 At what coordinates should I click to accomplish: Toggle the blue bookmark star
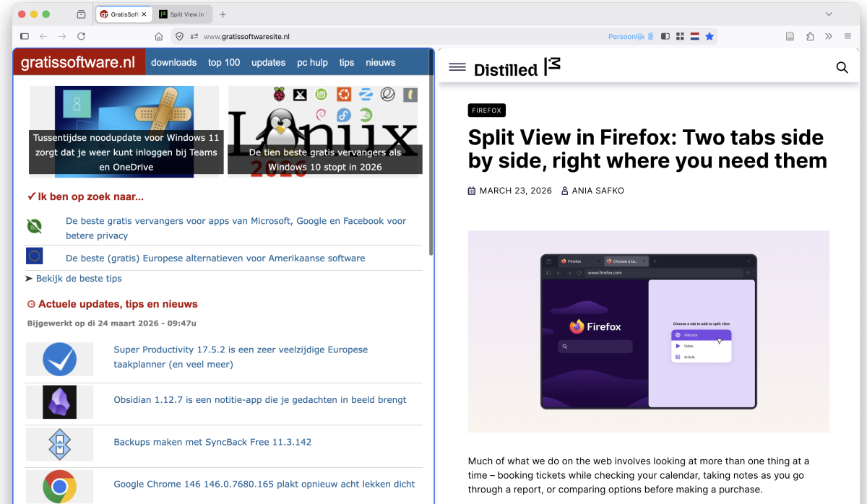pyautogui.click(x=709, y=36)
